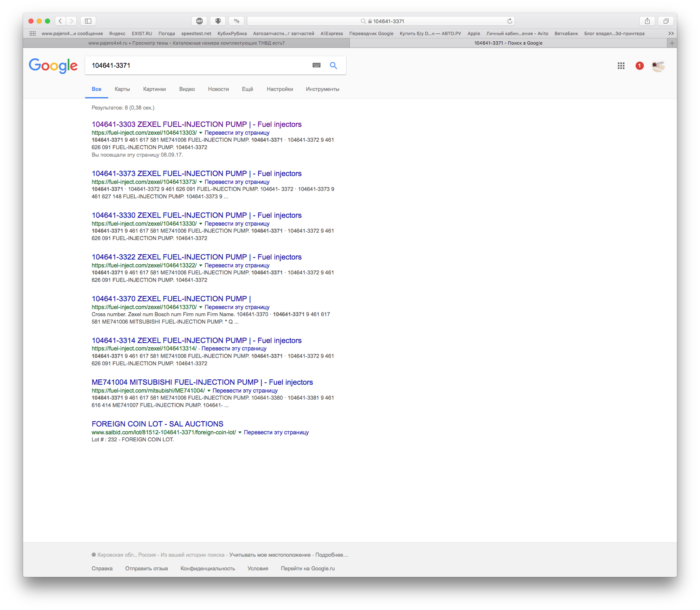Image resolution: width=700 pixels, height=610 pixels.
Task: Open the on-screen keyboard icon
Action: (316, 65)
